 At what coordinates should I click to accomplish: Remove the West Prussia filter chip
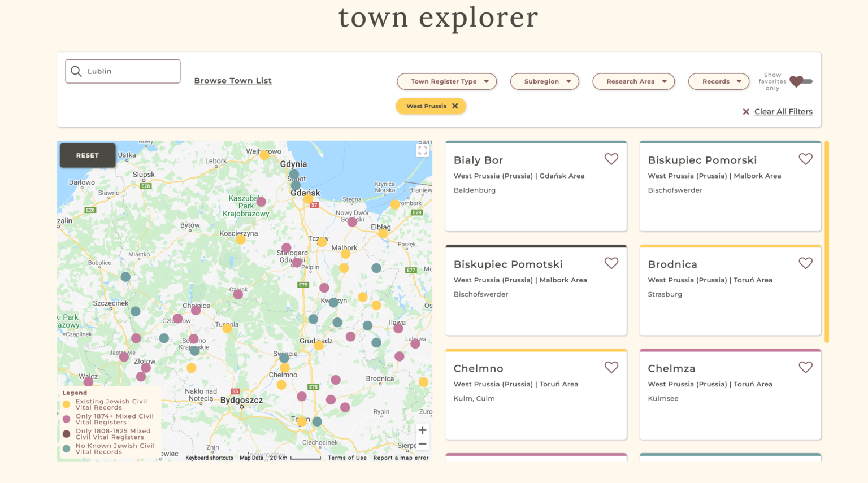click(455, 106)
